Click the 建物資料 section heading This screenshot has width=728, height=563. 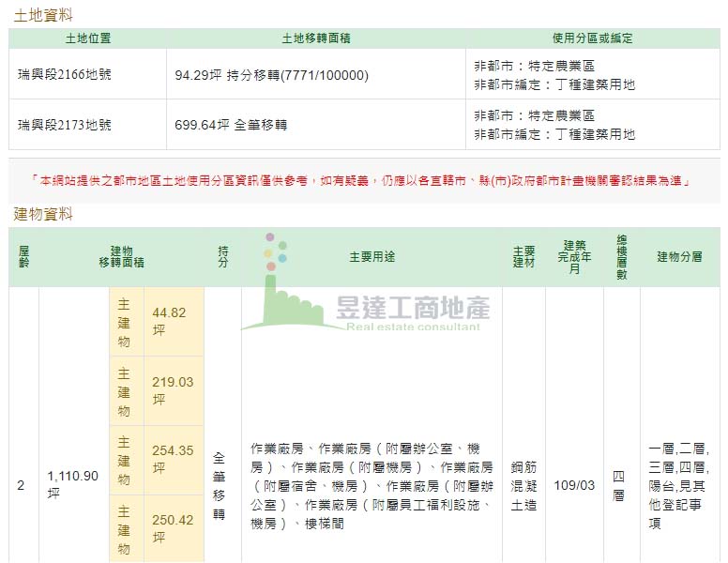point(43,214)
